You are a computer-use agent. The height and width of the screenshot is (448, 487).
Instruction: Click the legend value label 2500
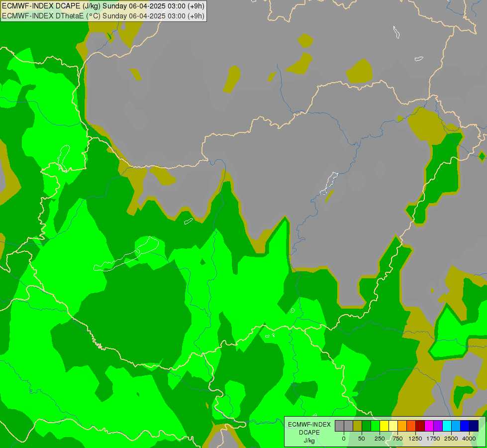tap(451, 439)
